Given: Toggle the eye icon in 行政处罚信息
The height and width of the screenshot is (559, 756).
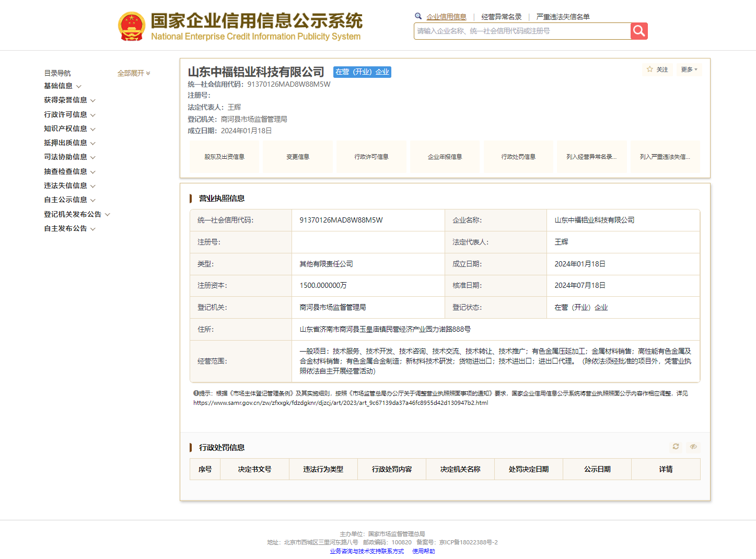Looking at the screenshot, I should point(693,447).
